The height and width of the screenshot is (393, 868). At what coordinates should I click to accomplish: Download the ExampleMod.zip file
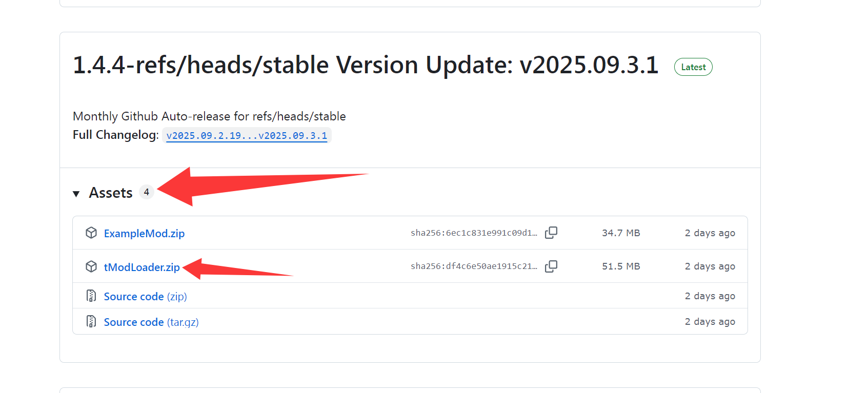(144, 234)
